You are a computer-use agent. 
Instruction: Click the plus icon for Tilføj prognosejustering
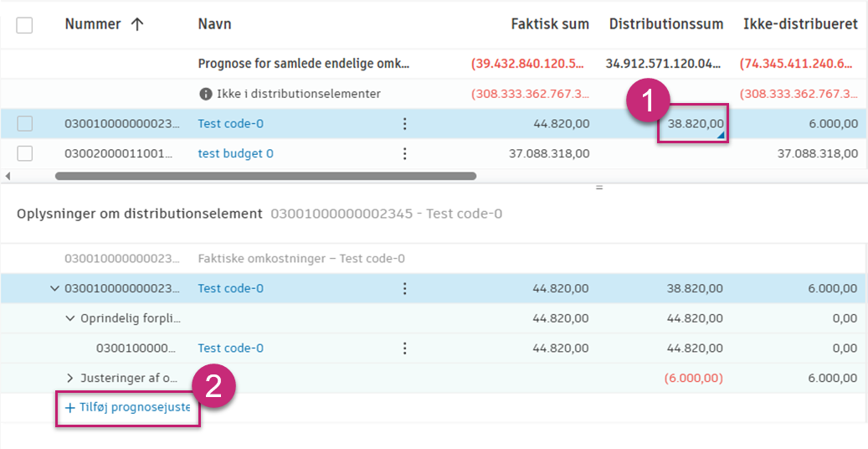point(70,408)
